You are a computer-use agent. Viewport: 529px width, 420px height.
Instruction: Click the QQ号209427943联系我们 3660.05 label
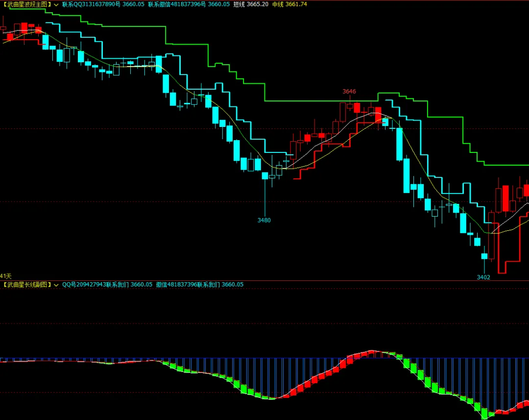pyautogui.click(x=107, y=285)
